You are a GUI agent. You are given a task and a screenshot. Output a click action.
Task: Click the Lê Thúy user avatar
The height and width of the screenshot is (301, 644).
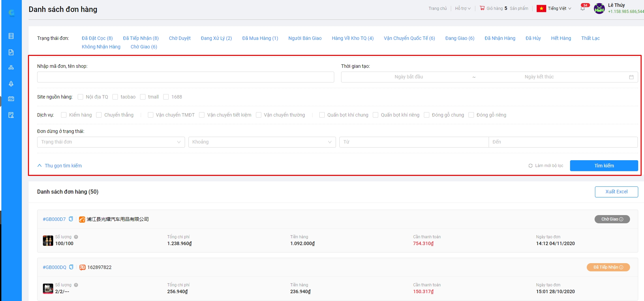[x=599, y=9]
